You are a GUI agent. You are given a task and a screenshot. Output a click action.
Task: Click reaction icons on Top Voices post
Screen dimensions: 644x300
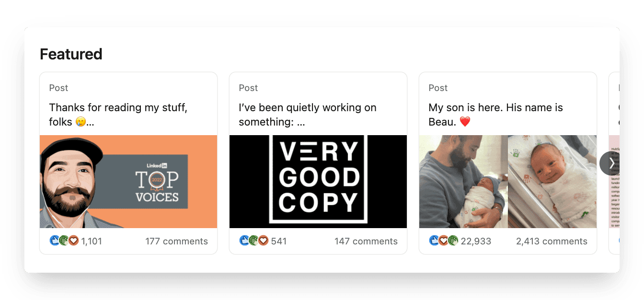point(64,241)
